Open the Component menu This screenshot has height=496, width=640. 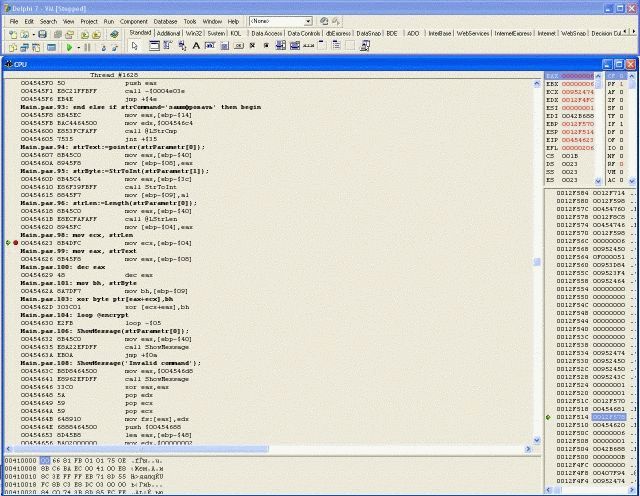pyautogui.click(x=133, y=21)
